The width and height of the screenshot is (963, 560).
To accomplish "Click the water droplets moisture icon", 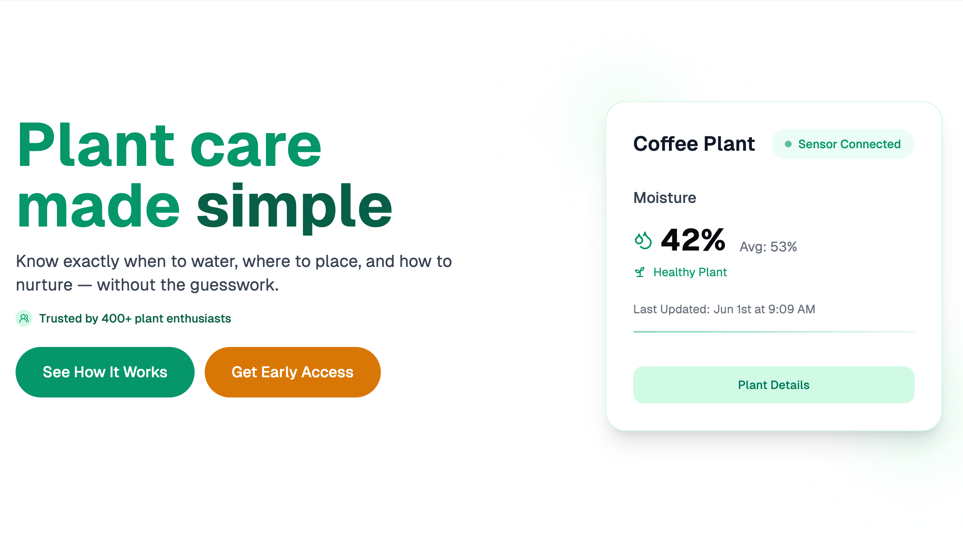I will (643, 240).
